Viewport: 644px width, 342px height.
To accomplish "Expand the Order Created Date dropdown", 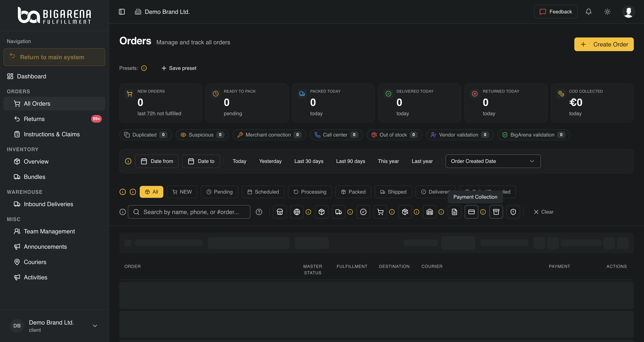I will 493,161.
